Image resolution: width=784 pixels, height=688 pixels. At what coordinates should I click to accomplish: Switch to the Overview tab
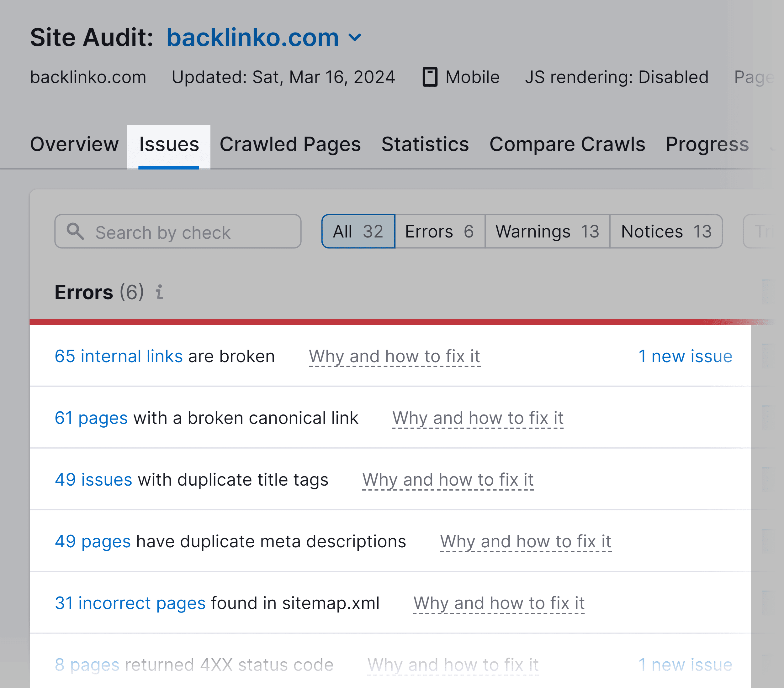(74, 144)
